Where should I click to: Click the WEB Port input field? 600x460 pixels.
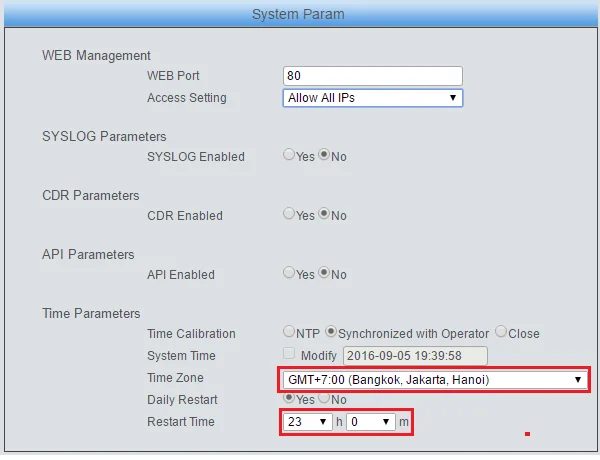click(373, 76)
